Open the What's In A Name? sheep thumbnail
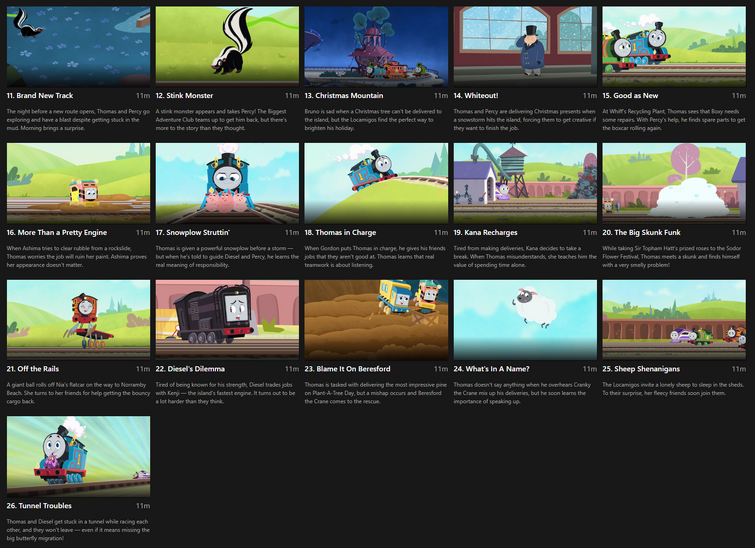The image size is (755, 548). 525,320
